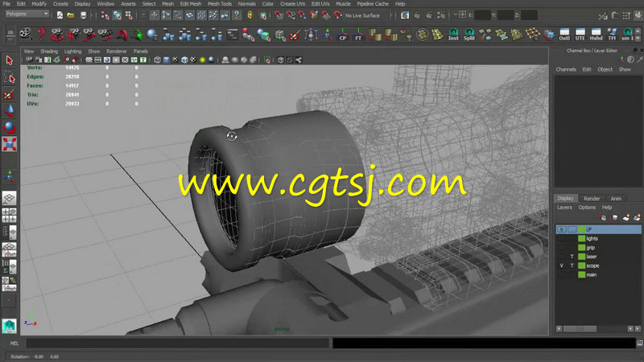Screen dimensions: 644x362
Task: Click green color swatch of main layer
Action: [x=581, y=274]
